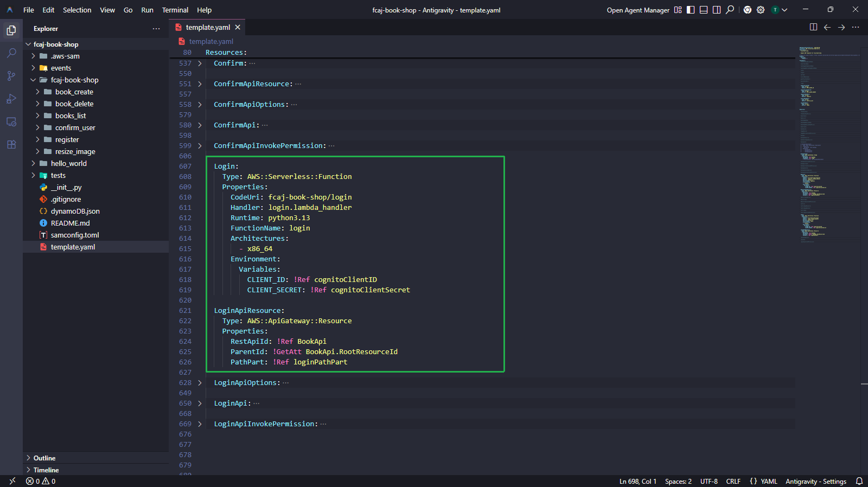
Task: Open Explorer views and more actions ellipsis
Action: pos(156,29)
